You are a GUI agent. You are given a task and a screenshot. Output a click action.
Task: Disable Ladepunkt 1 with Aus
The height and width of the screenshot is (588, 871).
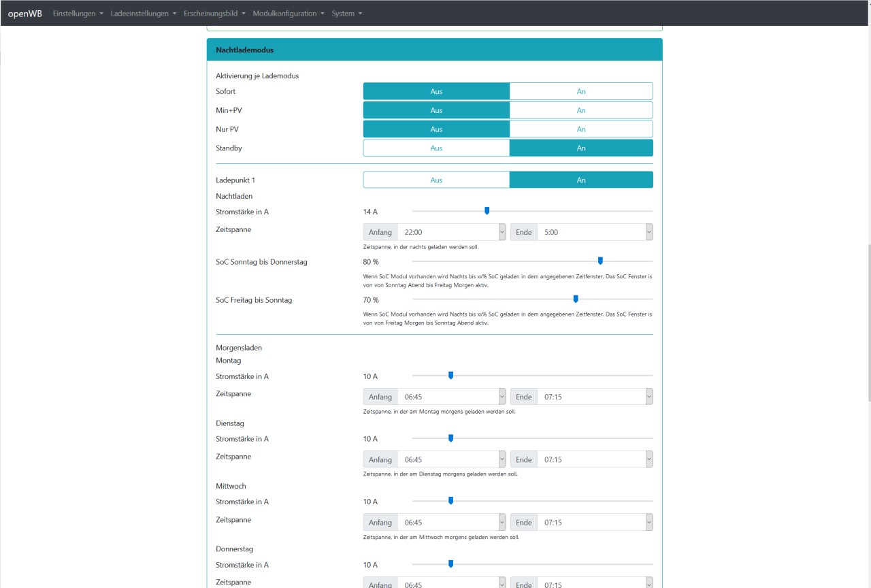click(436, 180)
